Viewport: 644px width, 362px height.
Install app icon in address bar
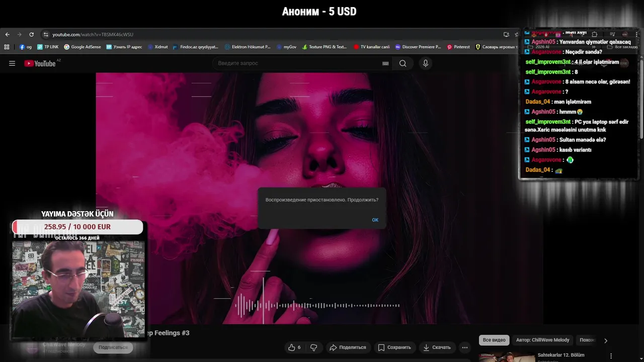pyautogui.click(x=506, y=35)
